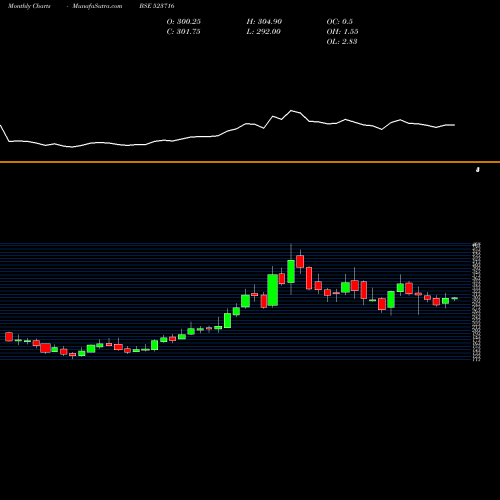Select the low value "L: 292.00"
The image size is (500, 500).
pos(264,32)
